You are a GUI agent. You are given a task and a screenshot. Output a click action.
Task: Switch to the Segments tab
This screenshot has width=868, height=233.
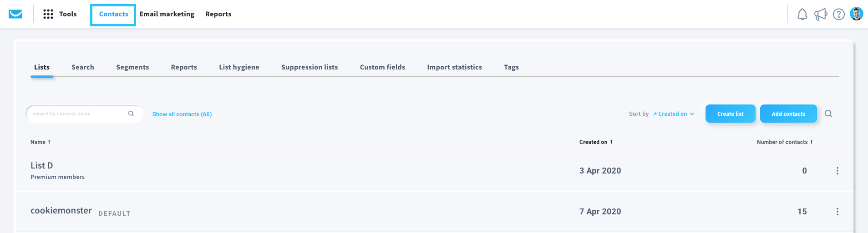(x=132, y=67)
